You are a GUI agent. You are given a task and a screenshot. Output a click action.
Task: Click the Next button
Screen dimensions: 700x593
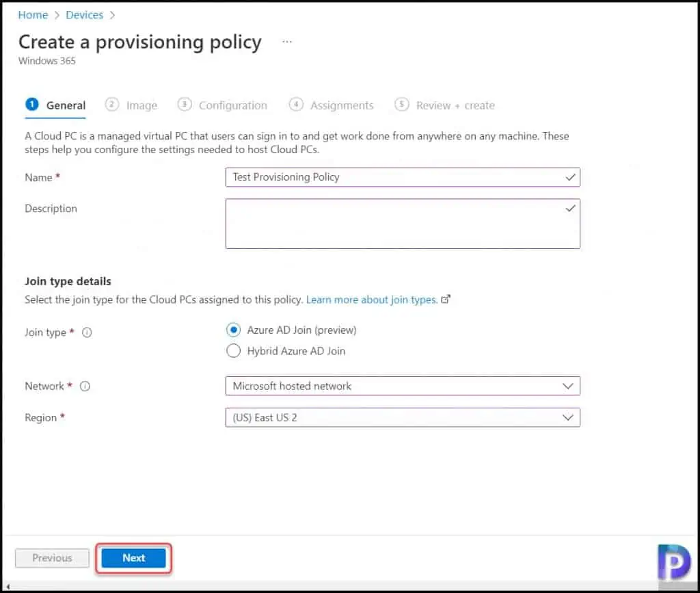click(x=133, y=558)
